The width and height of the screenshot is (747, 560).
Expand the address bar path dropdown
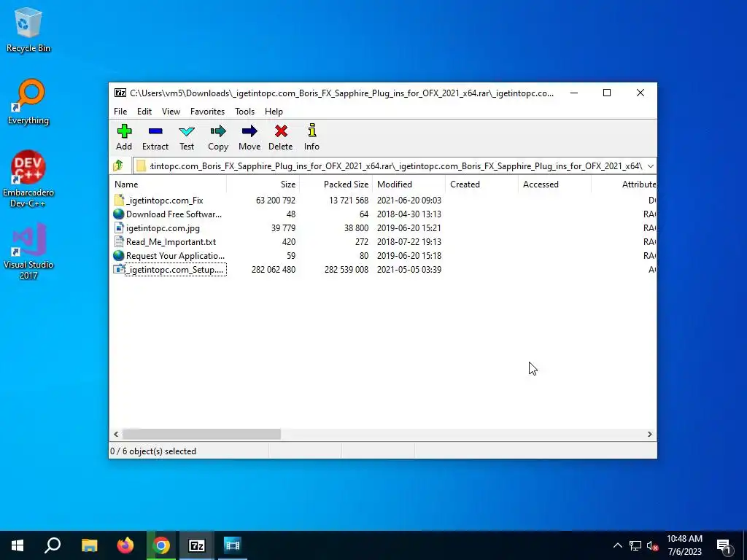650,166
